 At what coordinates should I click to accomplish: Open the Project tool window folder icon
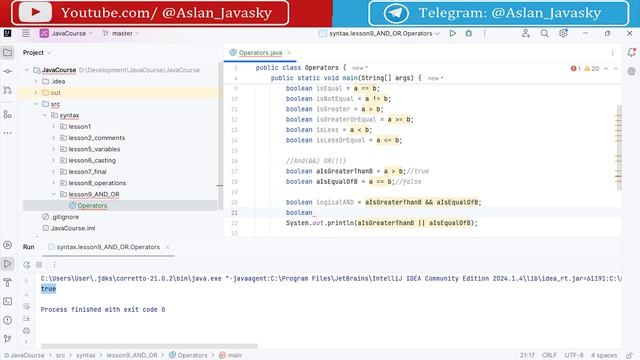coord(7,52)
